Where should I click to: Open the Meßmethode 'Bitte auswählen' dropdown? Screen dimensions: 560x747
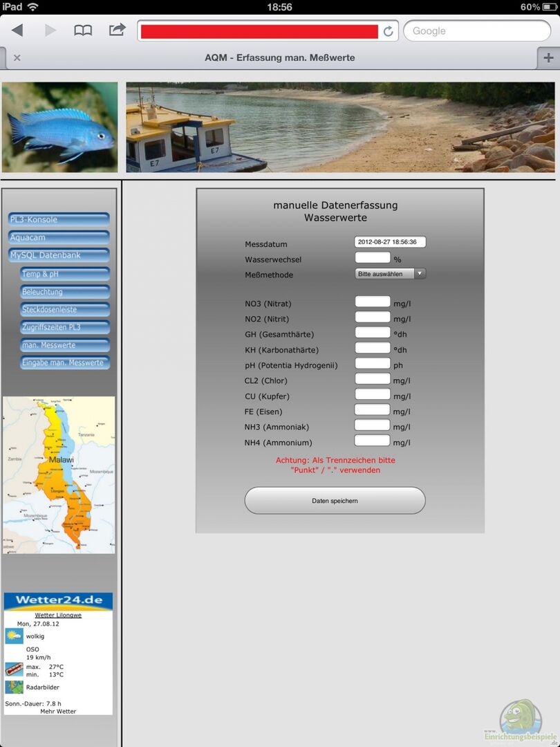click(x=390, y=274)
